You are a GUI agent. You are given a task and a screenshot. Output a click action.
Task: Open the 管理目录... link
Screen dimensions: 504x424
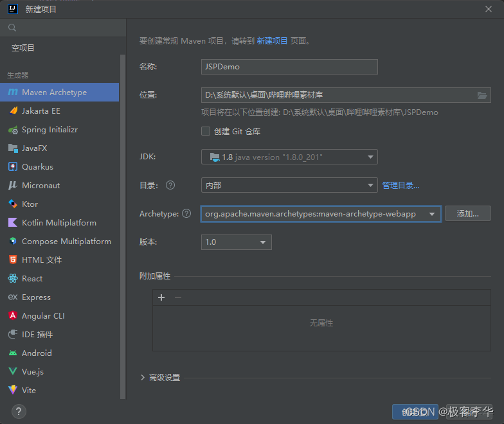pyautogui.click(x=401, y=185)
